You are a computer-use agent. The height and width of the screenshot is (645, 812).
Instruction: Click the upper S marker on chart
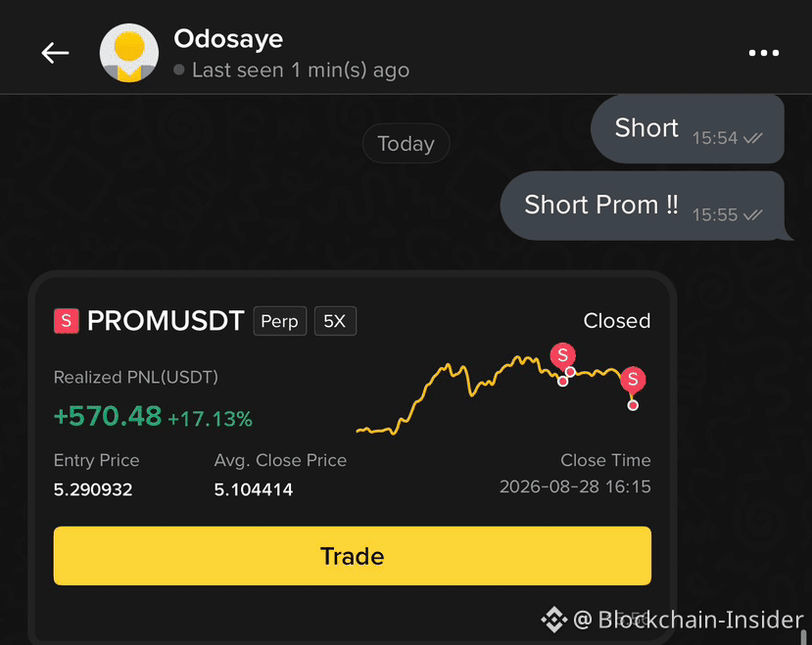tap(563, 355)
